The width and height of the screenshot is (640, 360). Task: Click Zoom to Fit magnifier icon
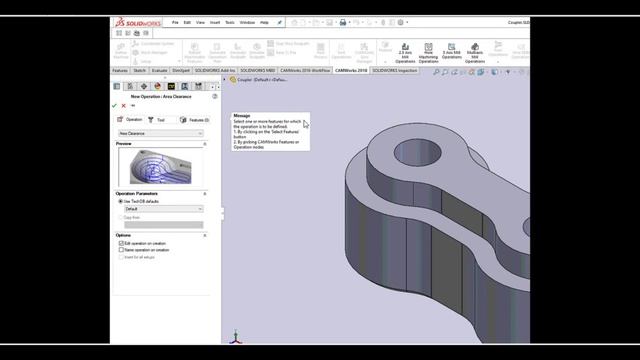[x=436, y=72]
